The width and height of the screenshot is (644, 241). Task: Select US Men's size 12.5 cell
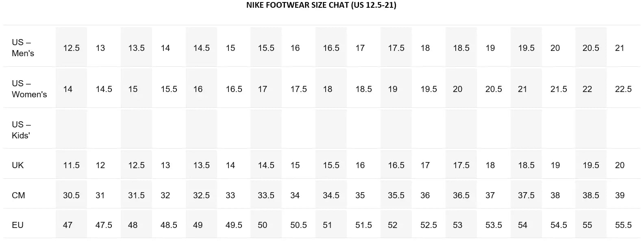(x=71, y=48)
